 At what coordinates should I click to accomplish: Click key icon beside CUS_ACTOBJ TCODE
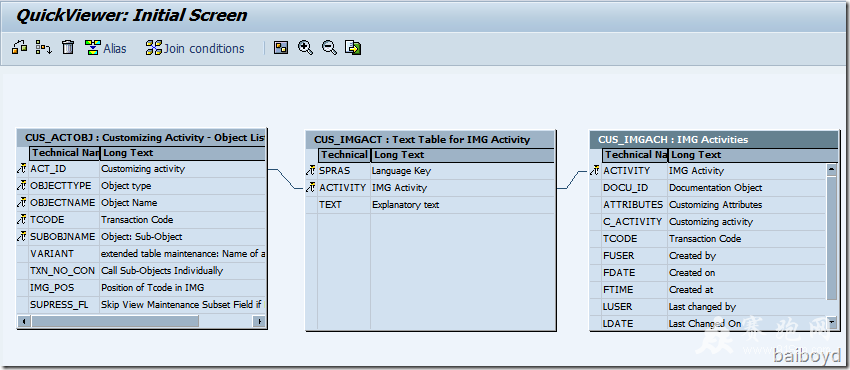[22, 220]
